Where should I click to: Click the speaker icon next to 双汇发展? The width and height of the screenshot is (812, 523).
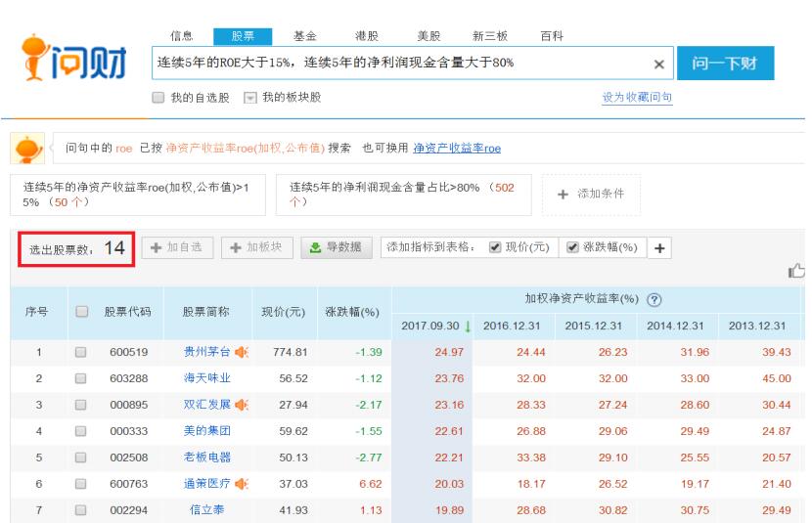pyautogui.click(x=242, y=405)
